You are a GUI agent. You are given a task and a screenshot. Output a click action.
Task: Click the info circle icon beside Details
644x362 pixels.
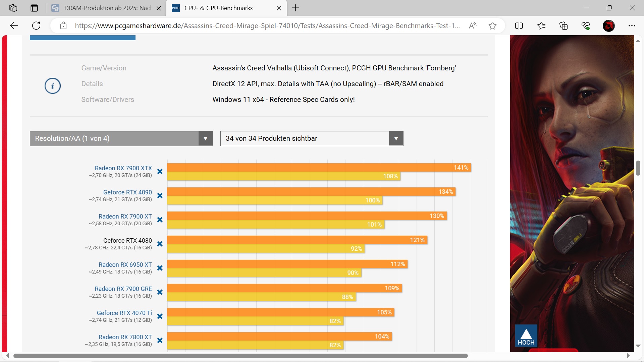click(x=53, y=86)
